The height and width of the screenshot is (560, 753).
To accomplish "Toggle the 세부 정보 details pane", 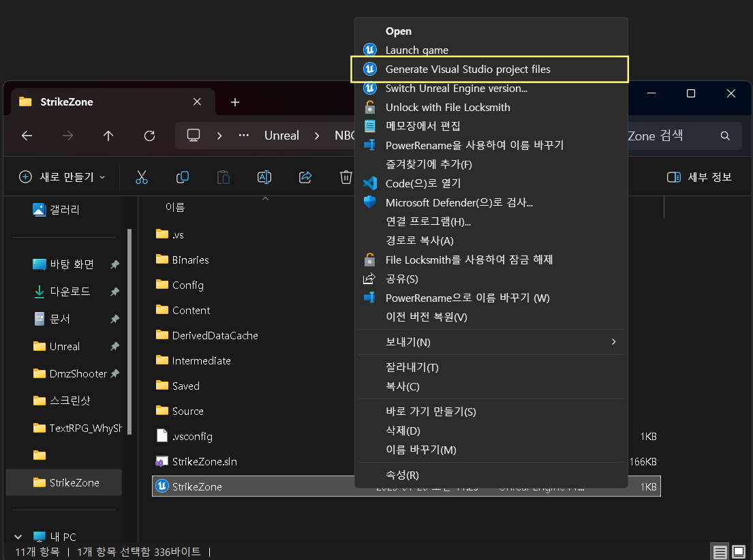I will point(699,176).
